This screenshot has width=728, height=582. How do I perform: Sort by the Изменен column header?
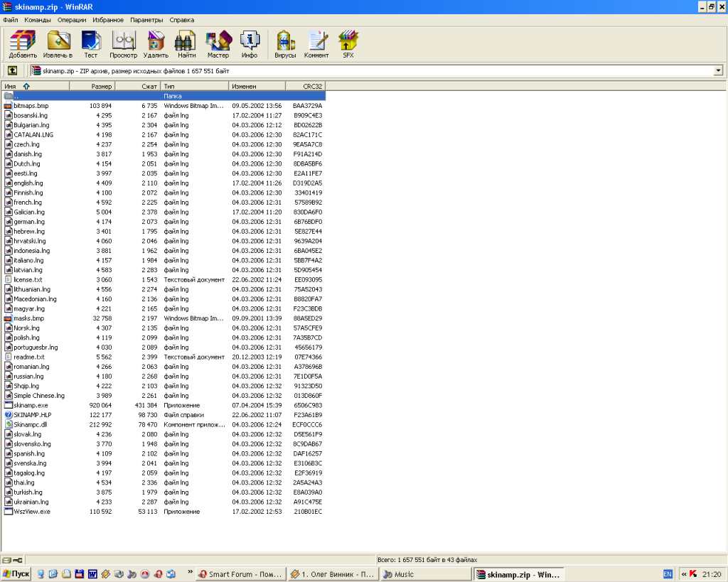[257, 86]
